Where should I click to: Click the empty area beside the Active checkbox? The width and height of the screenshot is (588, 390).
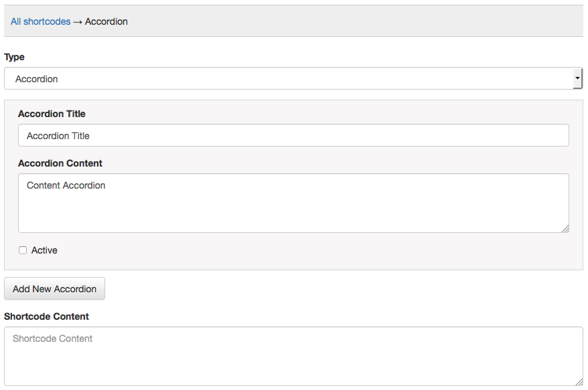(x=301, y=250)
